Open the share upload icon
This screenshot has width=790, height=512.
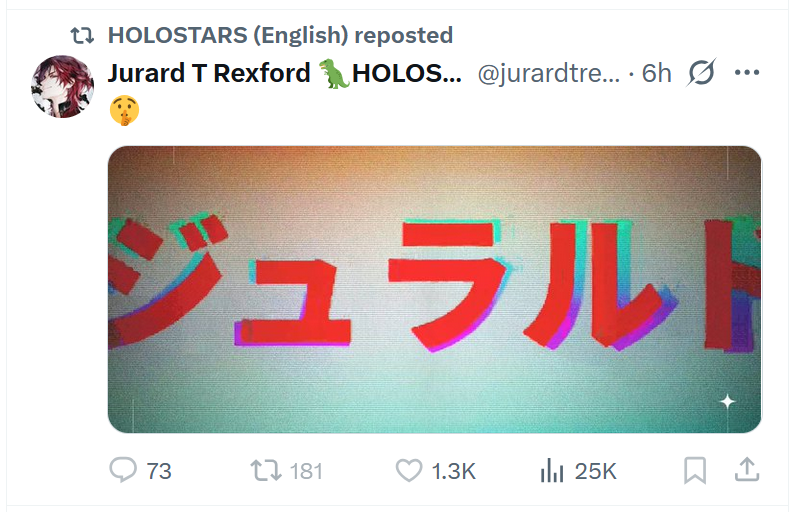[746, 469]
